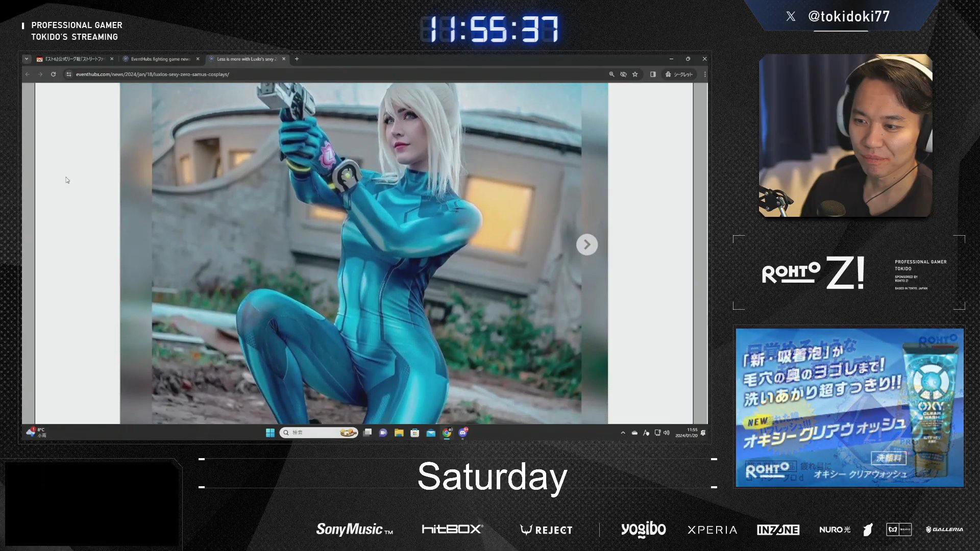The height and width of the screenshot is (551, 980).
Task: Open the Chrome three-dot menu
Action: coord(705,74)
